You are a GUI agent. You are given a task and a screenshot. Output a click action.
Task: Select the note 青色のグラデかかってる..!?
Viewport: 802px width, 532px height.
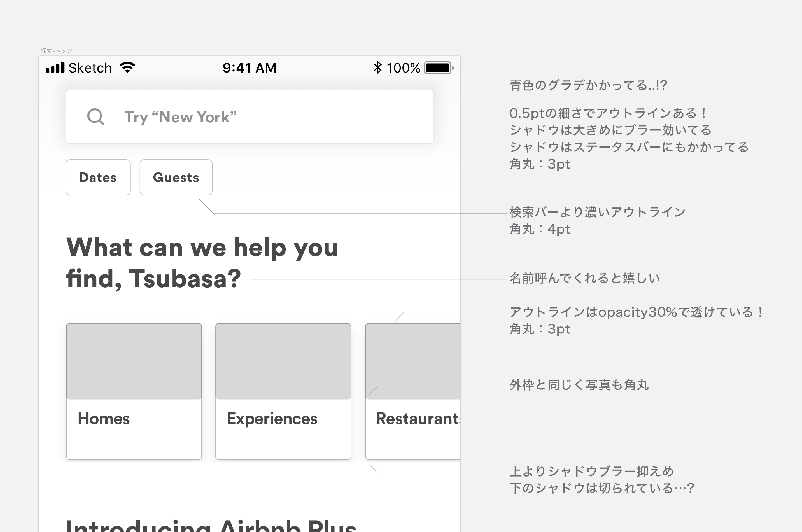[x=588, y=85]
